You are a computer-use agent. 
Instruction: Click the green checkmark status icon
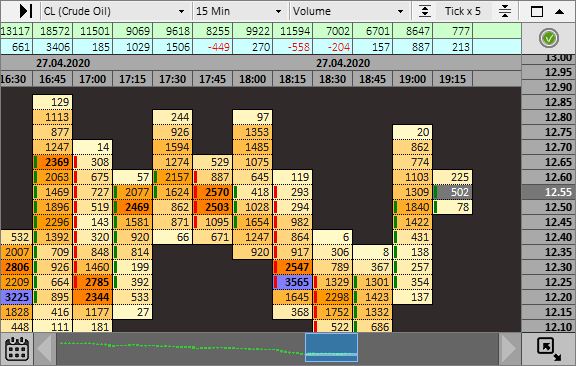coord(549,38)
